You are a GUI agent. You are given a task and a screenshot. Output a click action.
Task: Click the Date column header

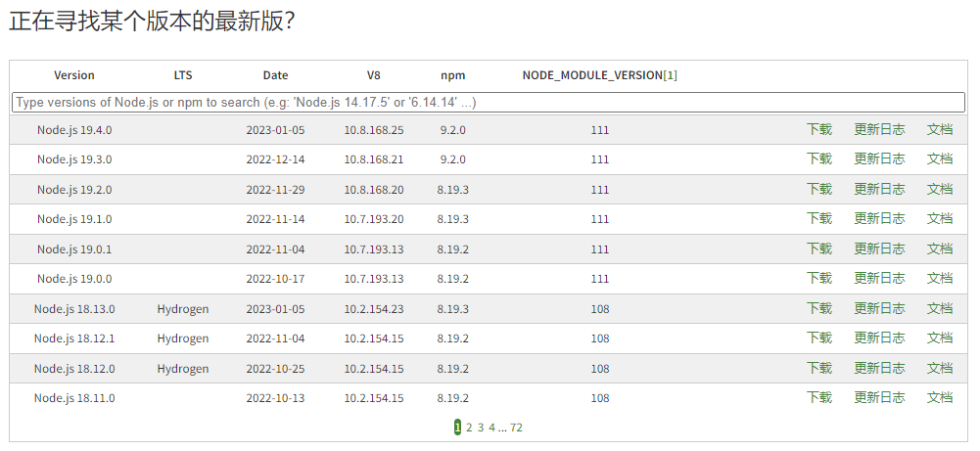click(x=275, y=75)
